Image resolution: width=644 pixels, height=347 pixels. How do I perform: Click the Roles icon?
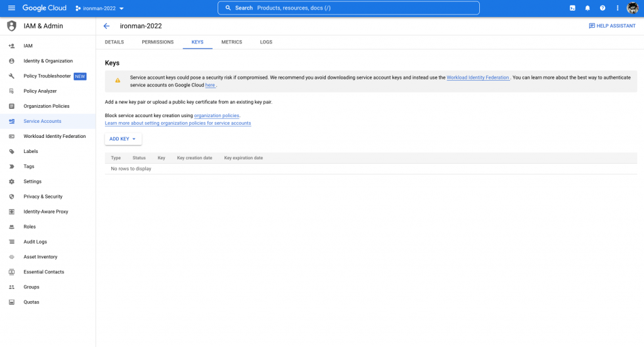[x=11, y=227]
